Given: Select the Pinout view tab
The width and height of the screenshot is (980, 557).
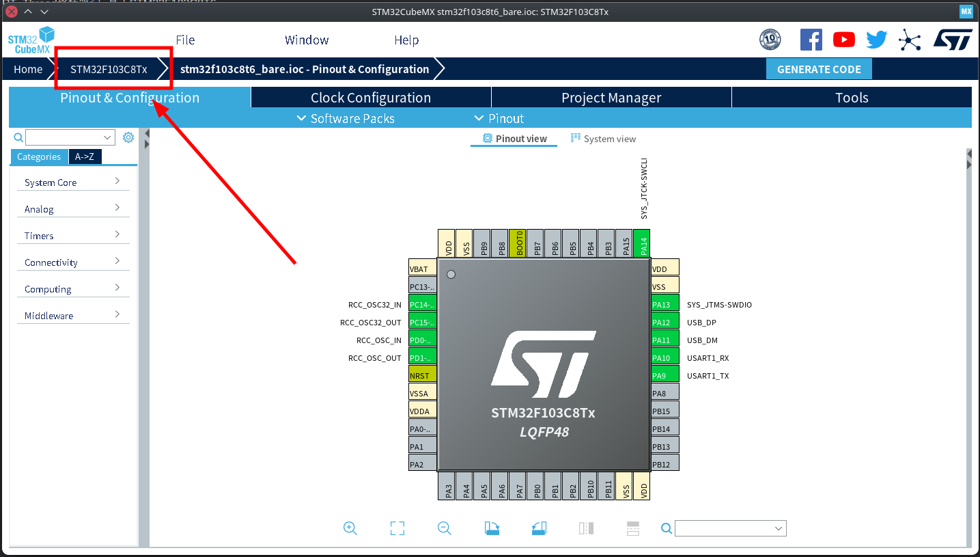Looking at the screenshot, I should (514, 139).
